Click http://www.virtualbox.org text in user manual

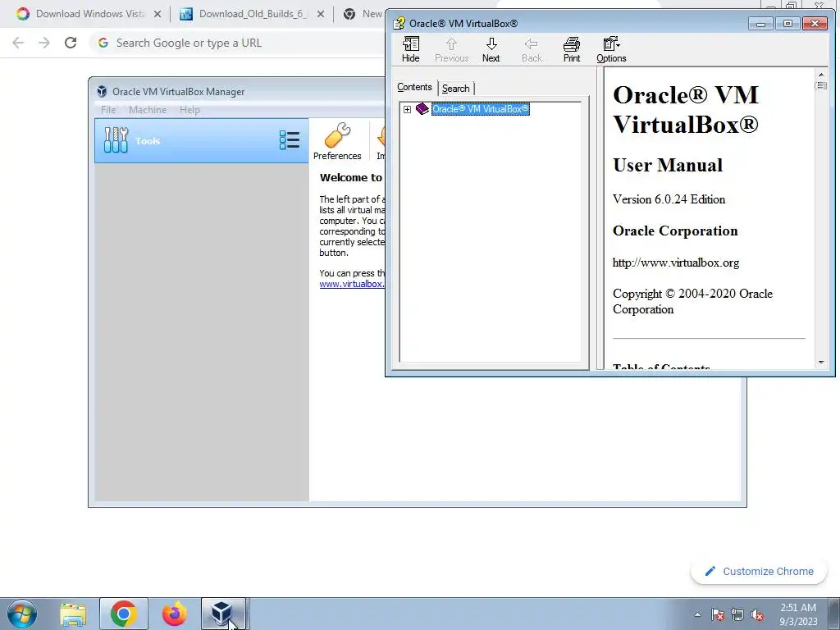676,262
